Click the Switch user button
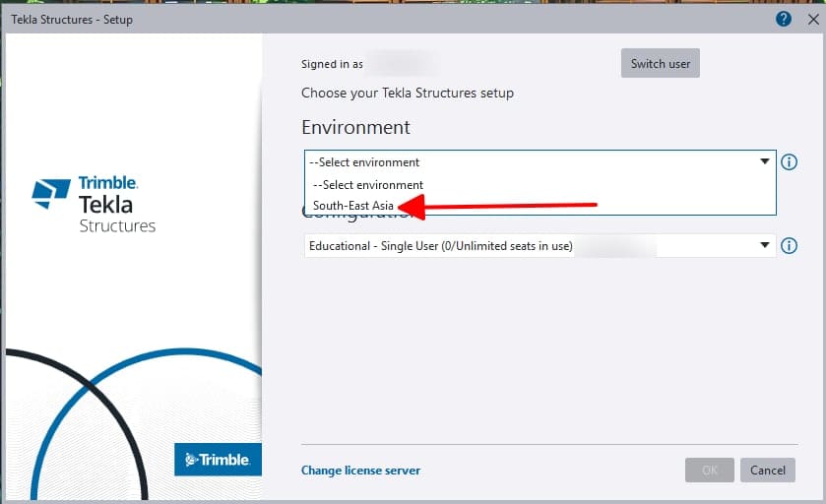This screenshot has width=826, height=504. coord(660,63)
